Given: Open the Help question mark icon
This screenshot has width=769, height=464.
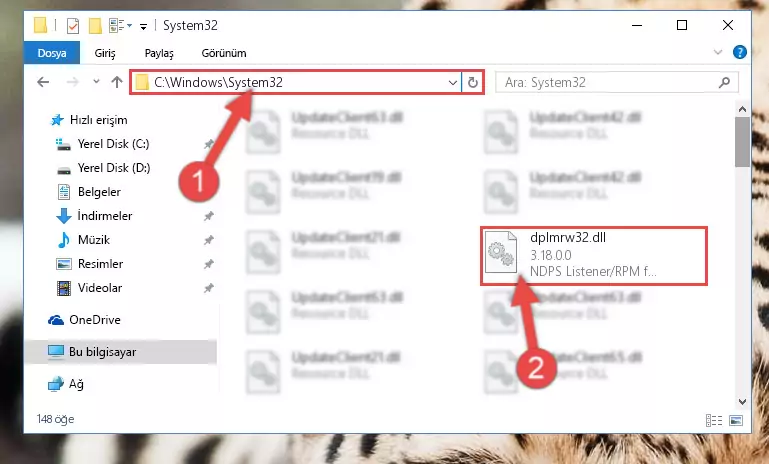Looking at the screenshot, I should [x=739, y=52].
